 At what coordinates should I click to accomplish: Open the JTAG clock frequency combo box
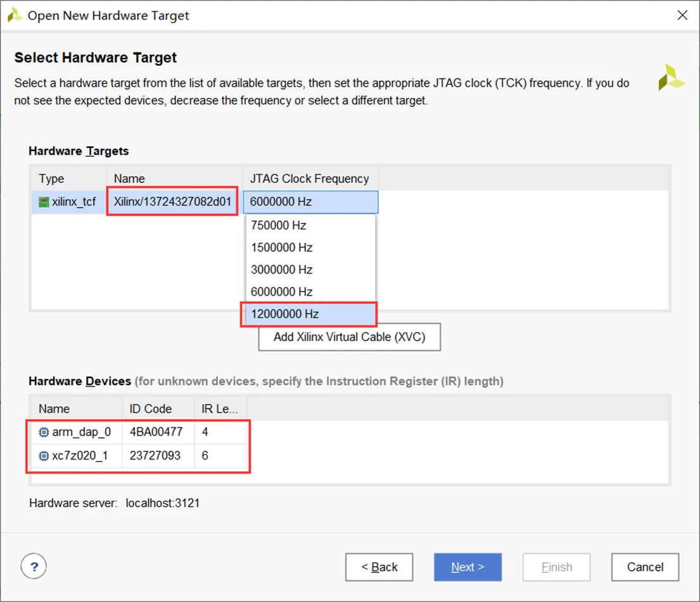[310, 203]
